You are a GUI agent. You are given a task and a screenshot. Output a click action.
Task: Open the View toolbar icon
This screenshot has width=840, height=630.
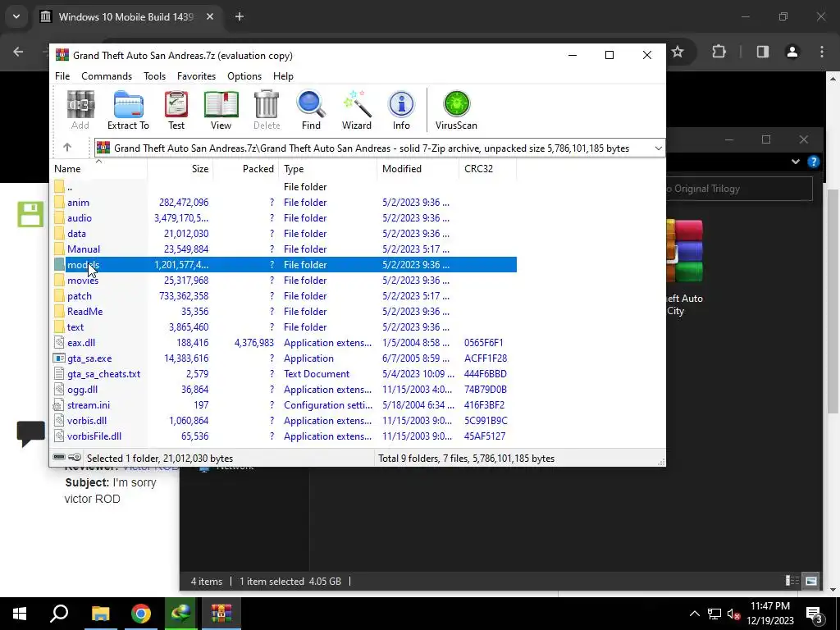tap(221, 110)
